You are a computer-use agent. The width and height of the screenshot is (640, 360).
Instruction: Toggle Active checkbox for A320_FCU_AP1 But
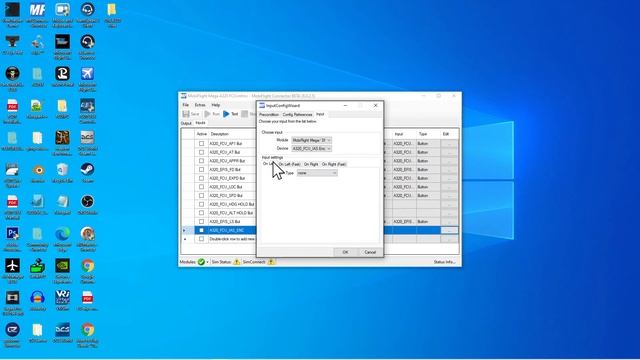[201, 144]
